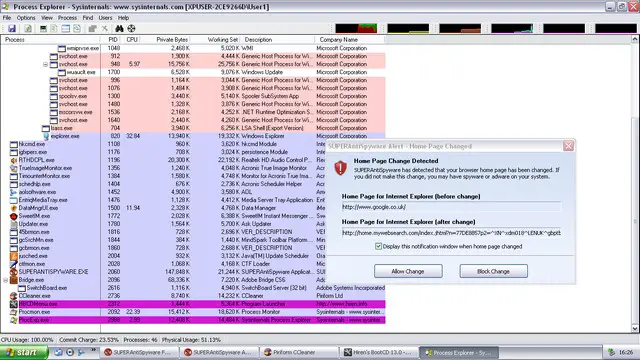Click the binoculars Find icon
640x360 pixels.
point(119,29)
